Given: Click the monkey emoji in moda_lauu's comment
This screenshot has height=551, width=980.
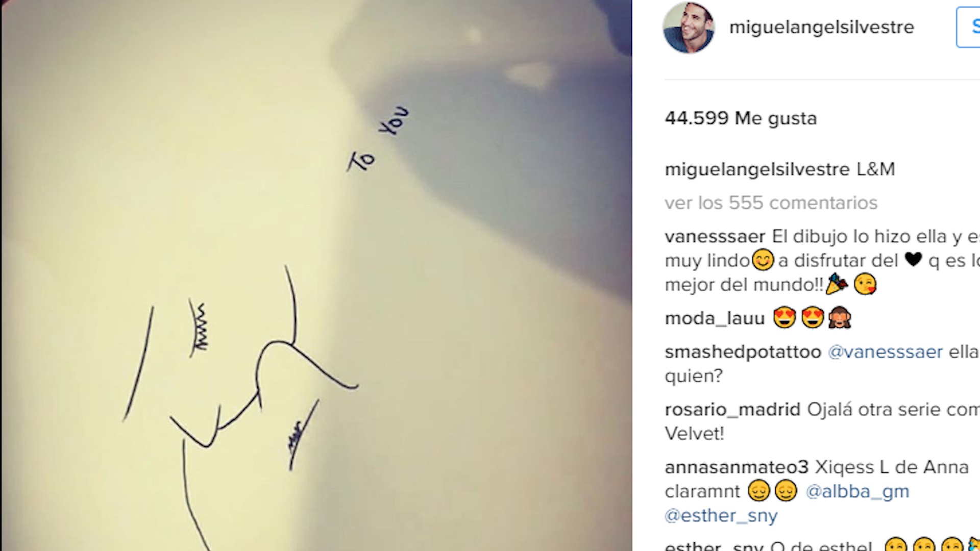Looking at the screenshot, I should coord(840,318).
